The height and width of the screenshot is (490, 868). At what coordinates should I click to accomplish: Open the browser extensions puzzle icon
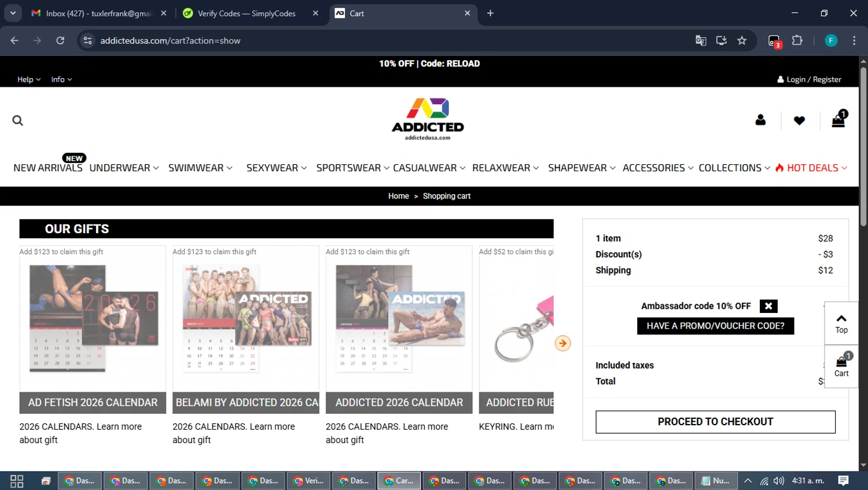click(797, 40)
